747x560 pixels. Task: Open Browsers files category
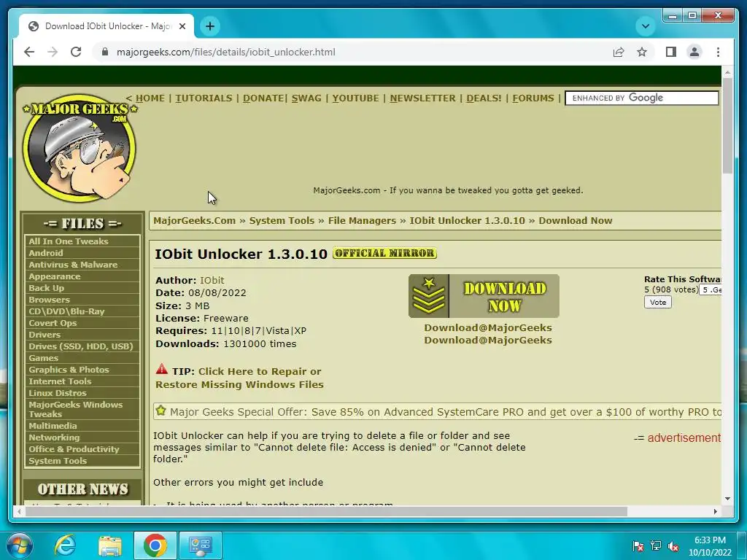(x=49, y=300)
